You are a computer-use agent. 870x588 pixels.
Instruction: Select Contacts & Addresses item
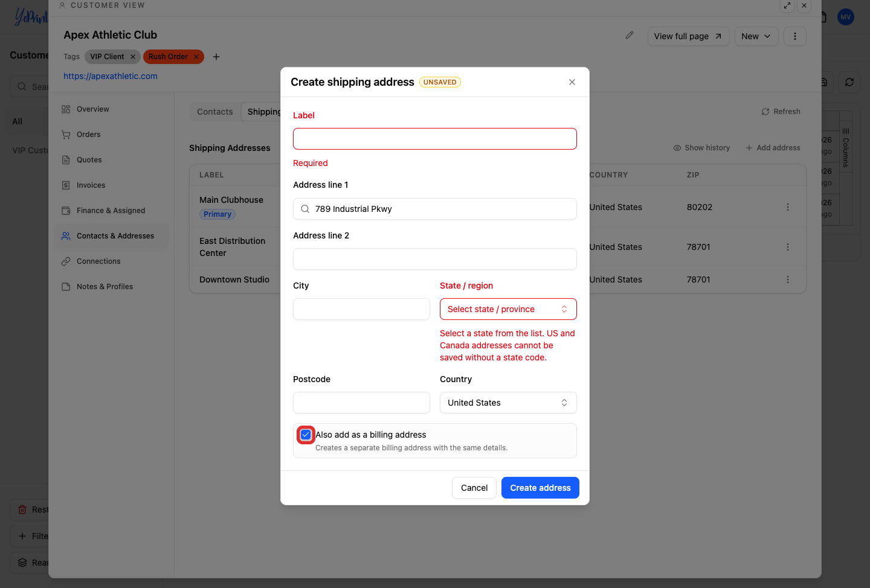tap(112, 236)
